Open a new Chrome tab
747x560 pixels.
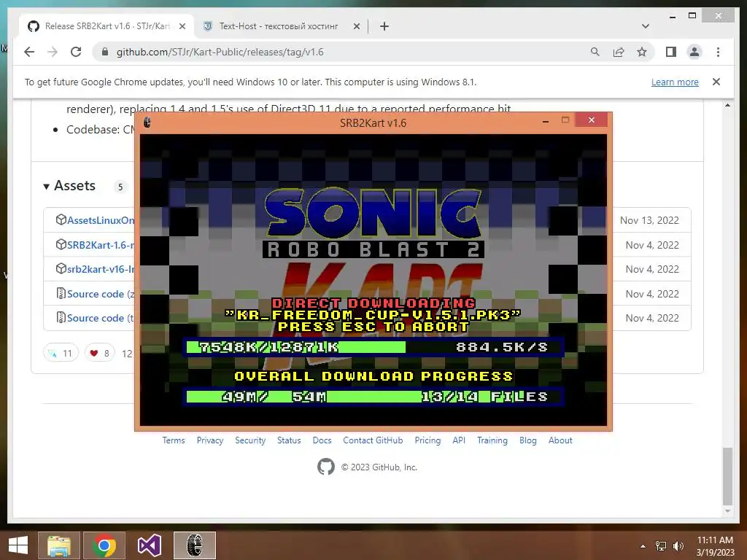coord(384,26)
